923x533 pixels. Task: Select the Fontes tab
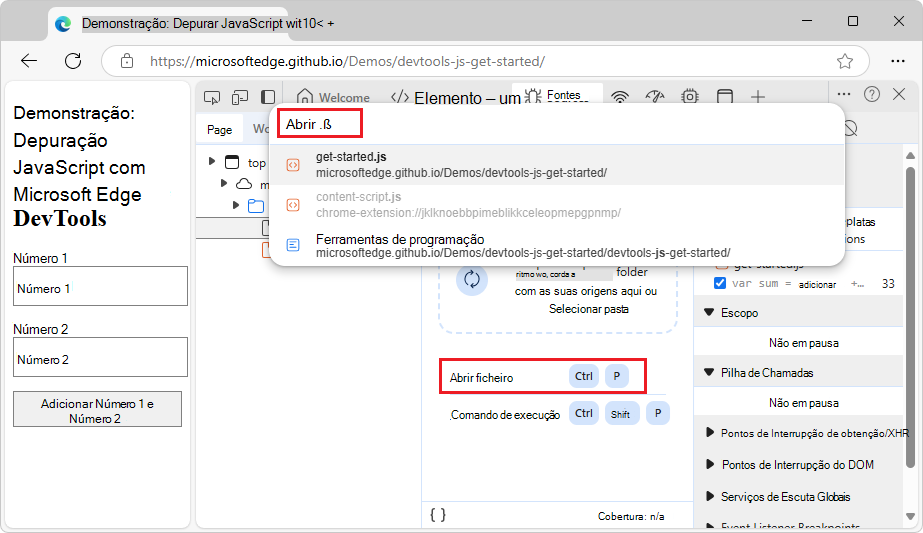556,95
